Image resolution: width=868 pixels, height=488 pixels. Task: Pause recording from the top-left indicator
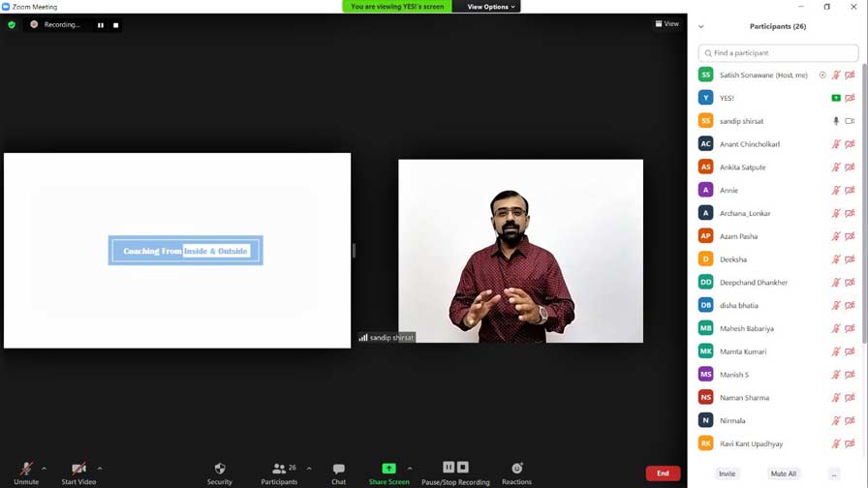[x=100, y=25]
